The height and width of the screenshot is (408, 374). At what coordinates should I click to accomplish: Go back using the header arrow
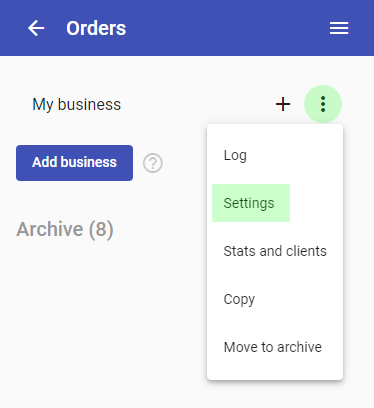(36, 28)
